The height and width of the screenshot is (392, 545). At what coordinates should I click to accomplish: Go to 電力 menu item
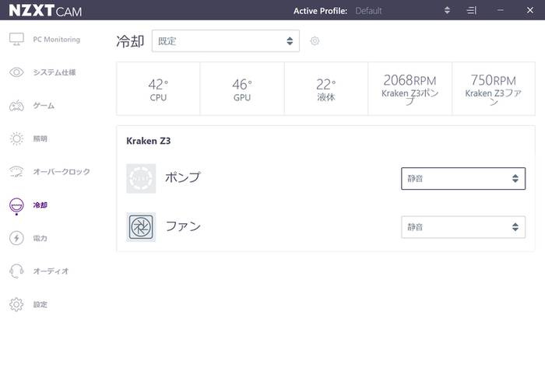pos(40,238)
